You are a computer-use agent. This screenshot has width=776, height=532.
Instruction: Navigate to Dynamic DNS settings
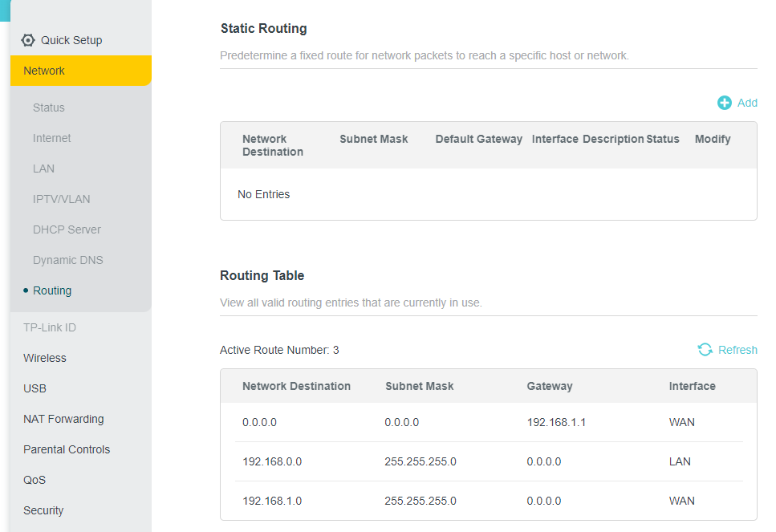[68, 260]
